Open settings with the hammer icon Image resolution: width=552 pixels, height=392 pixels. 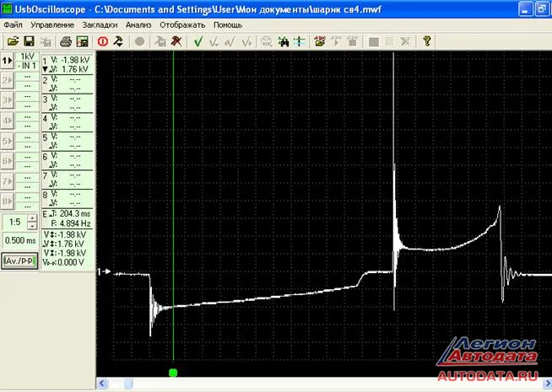pyautogui.click(x=119, y=41)
